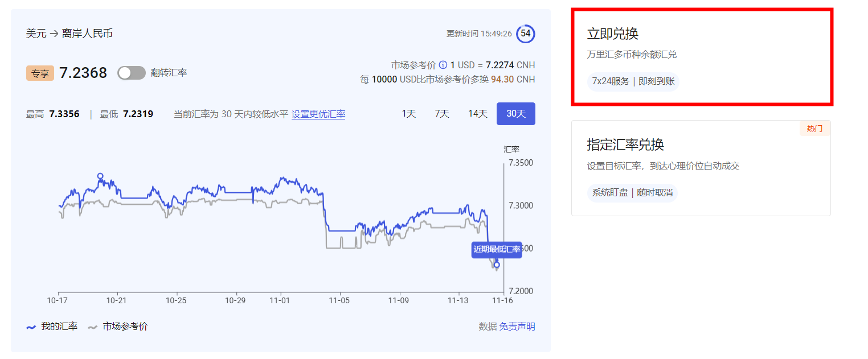
Task: Open the 免责声明 disclaimer link
Action: [517, 327]
